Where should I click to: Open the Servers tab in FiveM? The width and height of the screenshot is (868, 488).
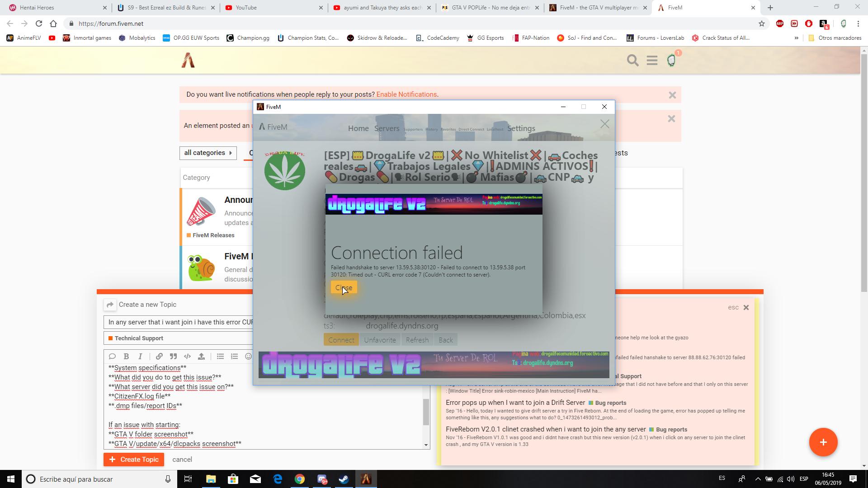coord(387,128)
